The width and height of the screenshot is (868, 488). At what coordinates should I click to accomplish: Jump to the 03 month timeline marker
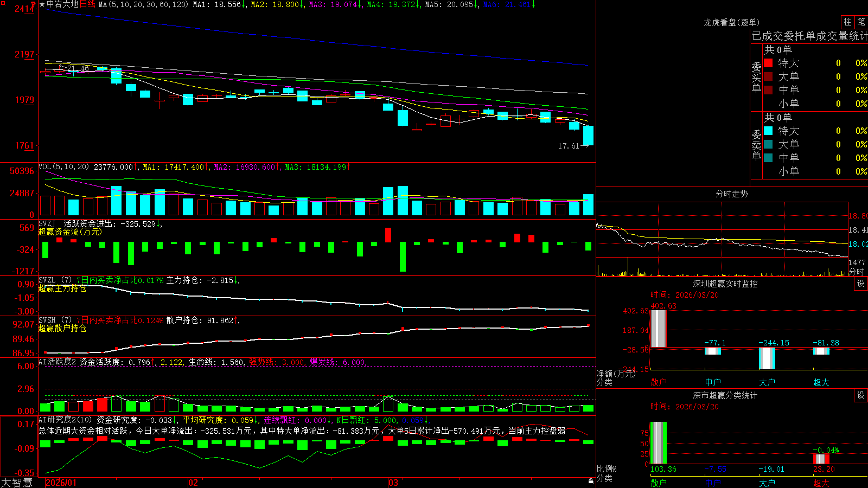click(x=393, y=483)
